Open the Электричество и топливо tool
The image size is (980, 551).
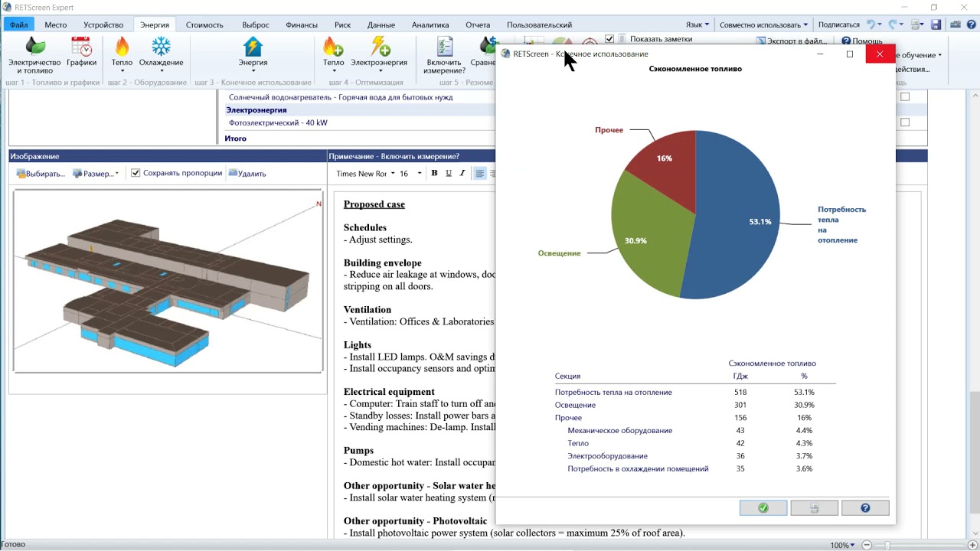point(34,55)
